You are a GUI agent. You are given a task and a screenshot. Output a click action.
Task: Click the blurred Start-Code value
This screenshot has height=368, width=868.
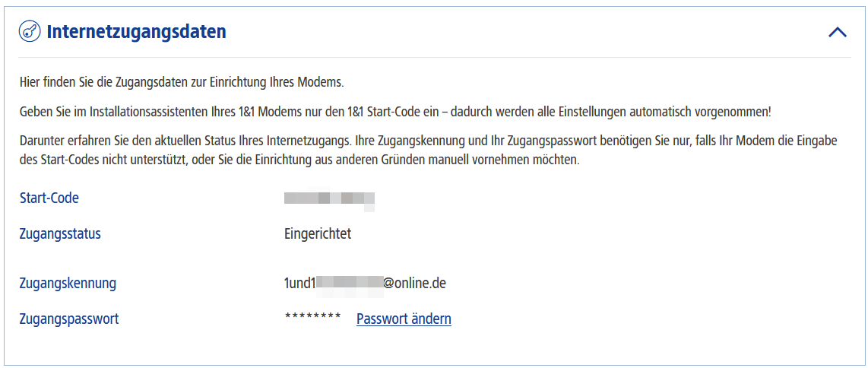click(329, 201)
